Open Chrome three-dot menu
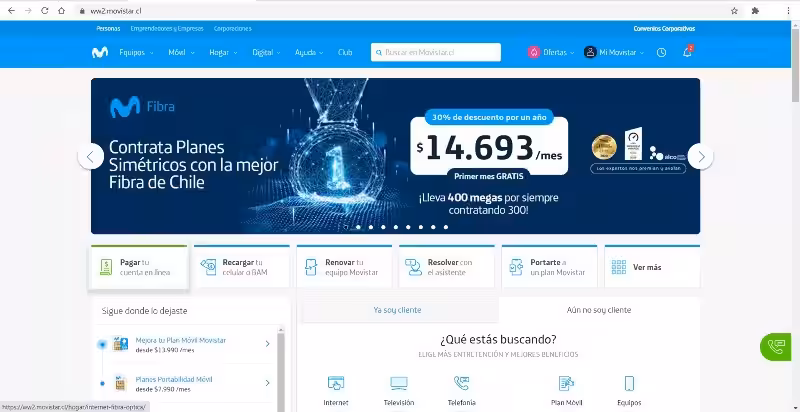The height and width of the screenshot is (412, 800). click(x=789, y=11)
